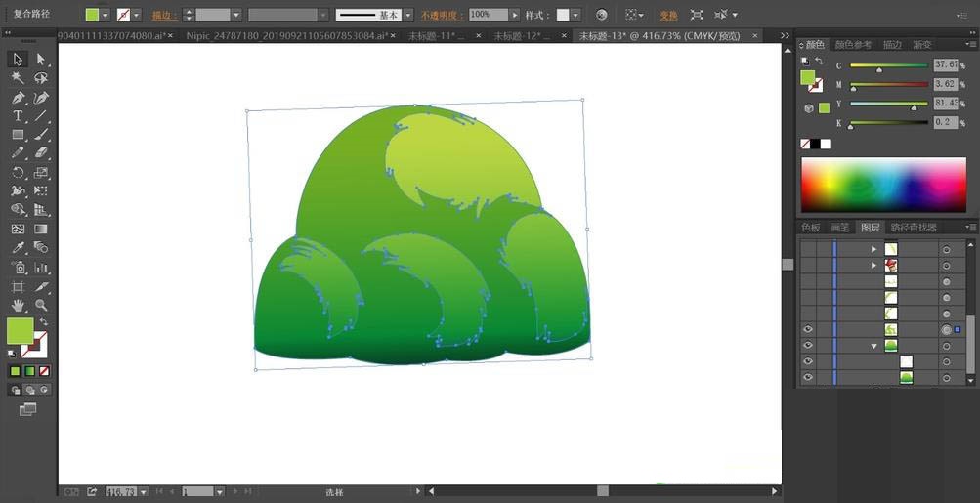Show the hidden layer with red thumbnail
This screenshot has width=980, height=503.
point(808,265)
